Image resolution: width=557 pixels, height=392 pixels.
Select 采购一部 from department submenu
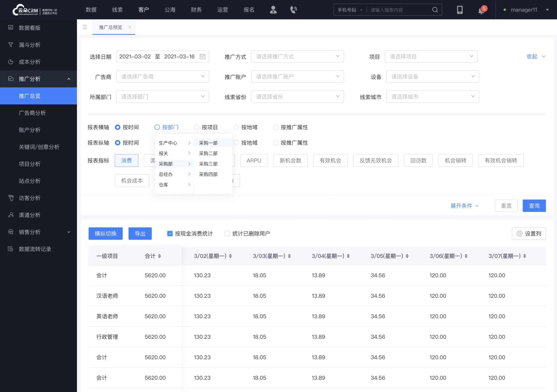(x=208, y=143)
